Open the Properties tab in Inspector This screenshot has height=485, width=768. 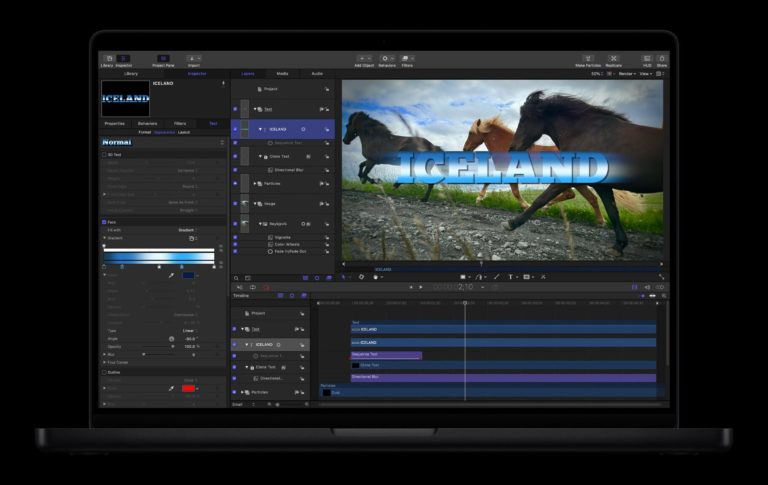pos(115,124)
